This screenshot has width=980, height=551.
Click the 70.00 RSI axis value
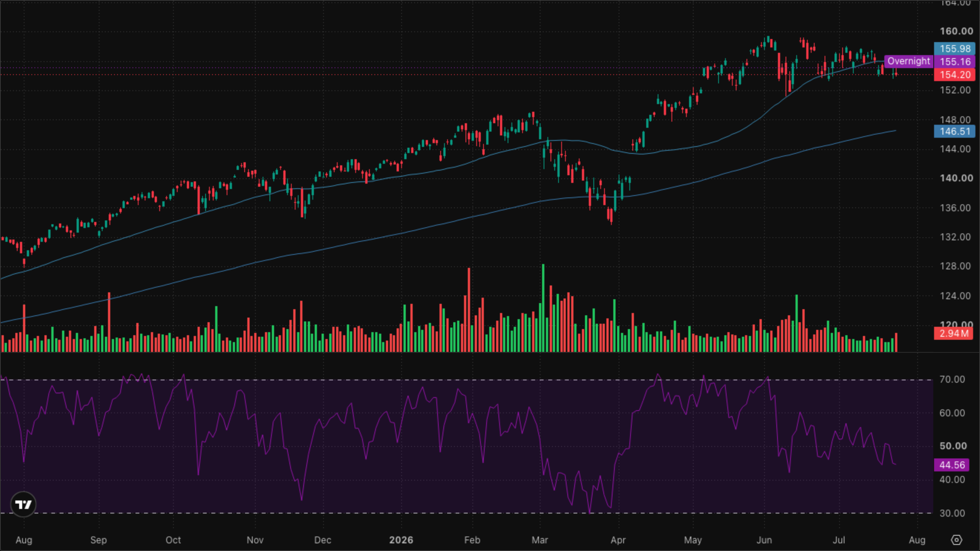tap(952, 379)
